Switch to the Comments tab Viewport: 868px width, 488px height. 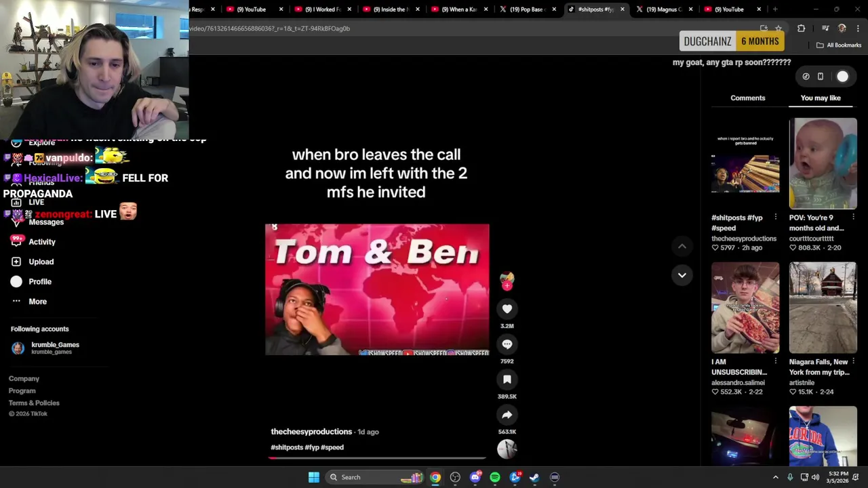pos(747,98)
